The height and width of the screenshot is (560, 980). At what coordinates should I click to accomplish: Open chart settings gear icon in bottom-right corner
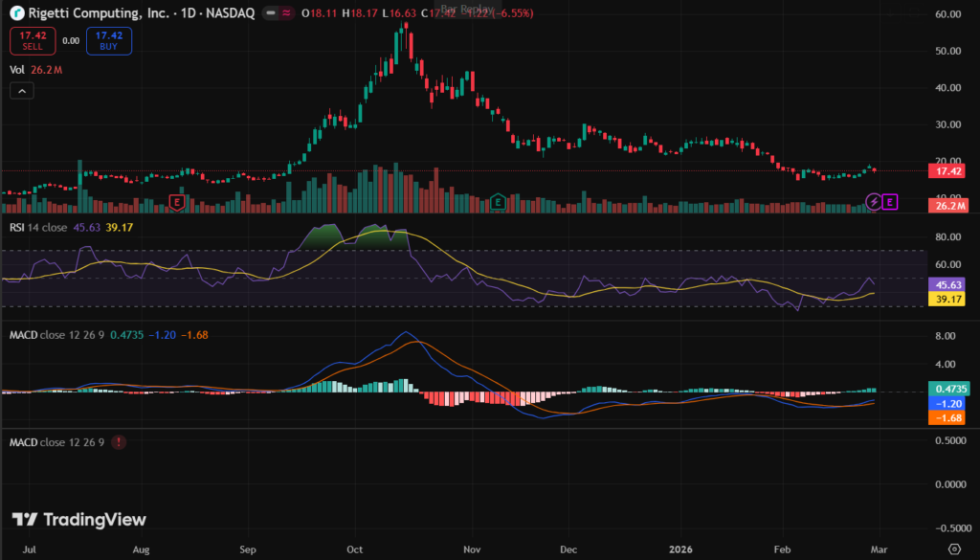tap(953, 548)
